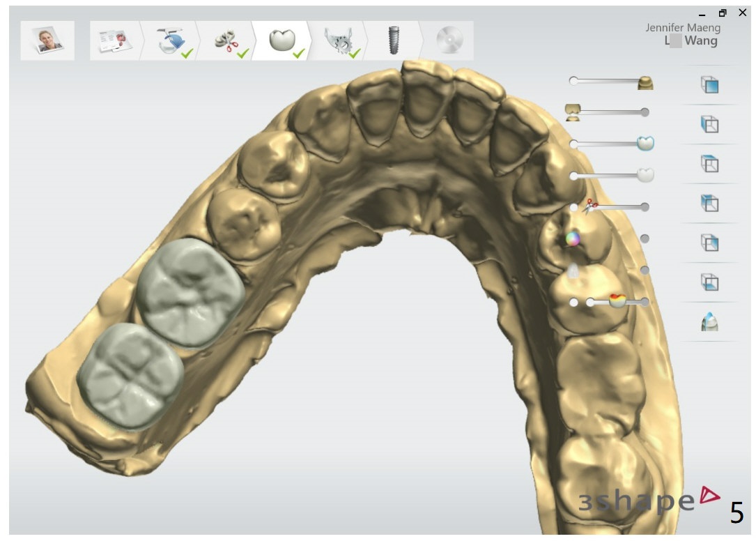756x541 pixels.
Task: Click the blue-outlined crown visibility slider handle
Action: click(646, 144)
